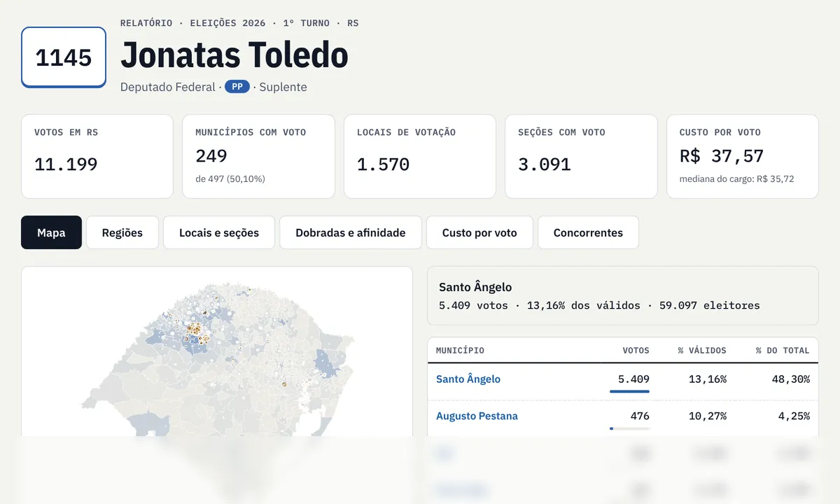Image resolution: width=840 pixels, height=504 pixels.
Task: Click the Custo por voto card
Action: (x=743, y=157)
